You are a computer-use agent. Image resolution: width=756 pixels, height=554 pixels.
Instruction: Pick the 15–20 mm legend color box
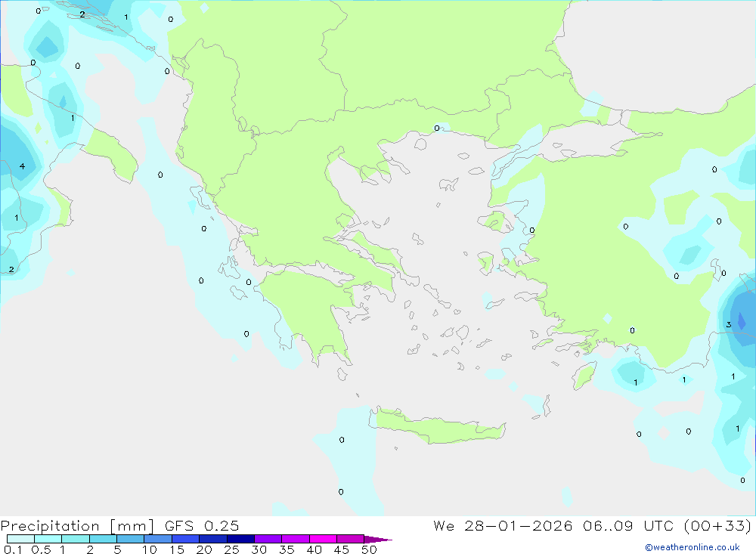186,539
